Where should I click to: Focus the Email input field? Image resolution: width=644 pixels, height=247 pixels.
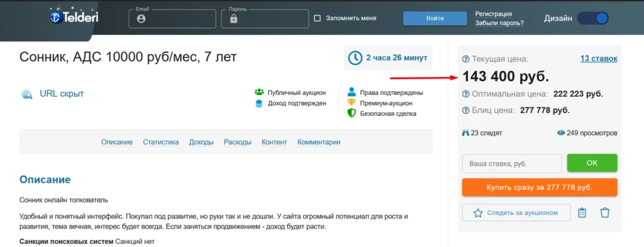click(172, 18)
